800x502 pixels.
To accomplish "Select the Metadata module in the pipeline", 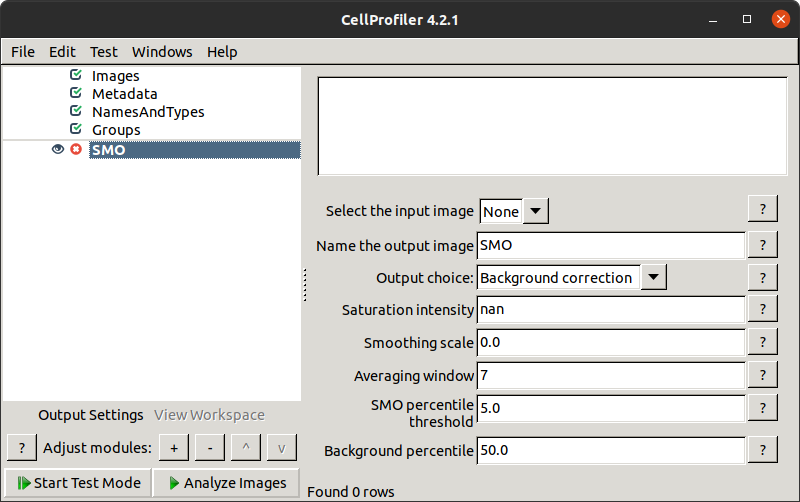I will tap(124, 94).
